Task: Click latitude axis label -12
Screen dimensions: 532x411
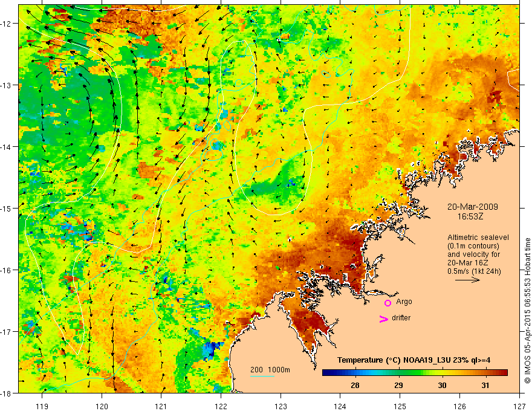Action: 7,24
